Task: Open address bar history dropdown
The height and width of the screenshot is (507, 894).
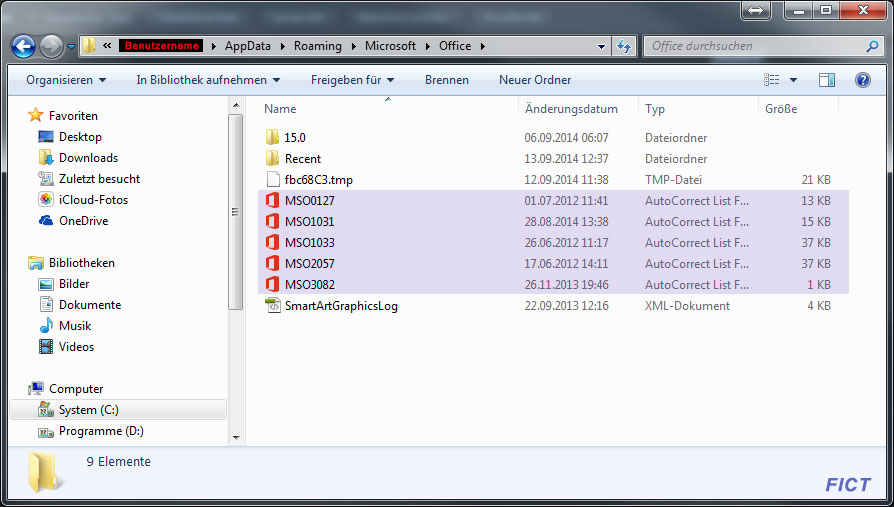Action: coord(601,47)
